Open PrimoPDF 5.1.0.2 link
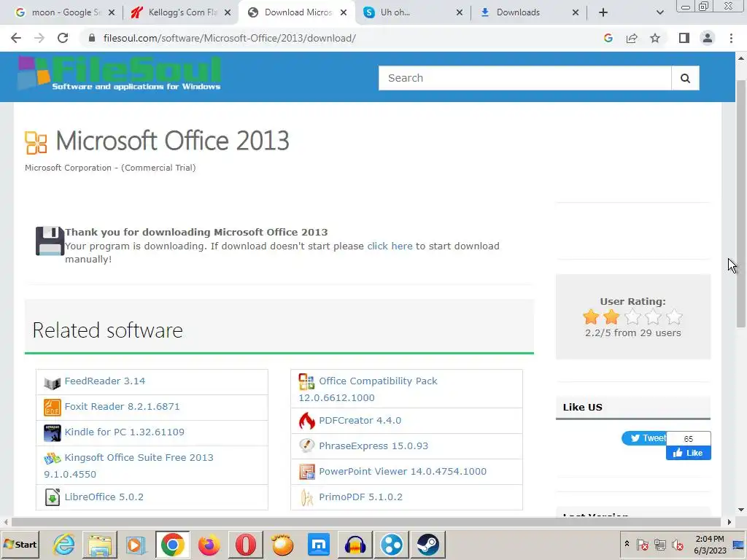 coord(360,497)
